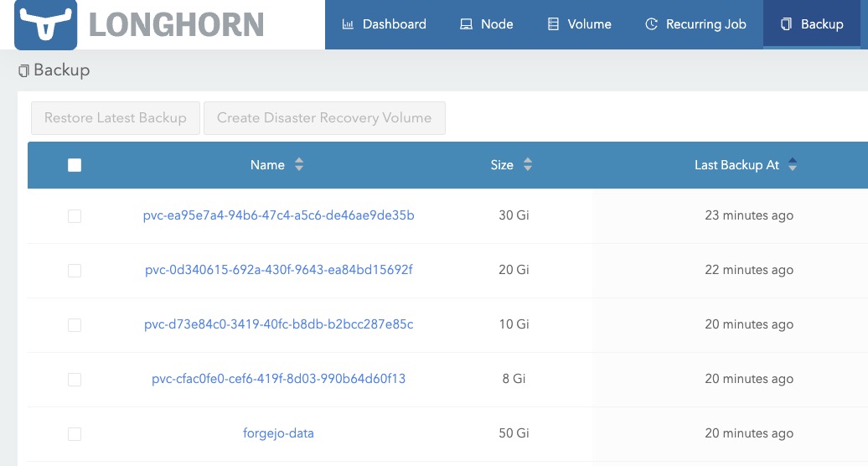The height and width of the screenshot is (466, 868).
Task: Open backup pvc-cfac0fe0-cef6-419f-8d03-990b64d60f13
Action: (x=278, y=379)
